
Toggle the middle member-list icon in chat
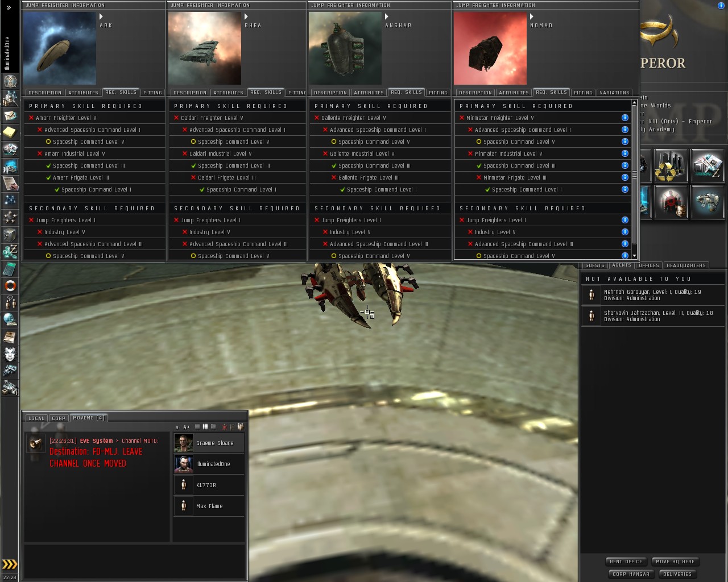[x=232, y=427]
